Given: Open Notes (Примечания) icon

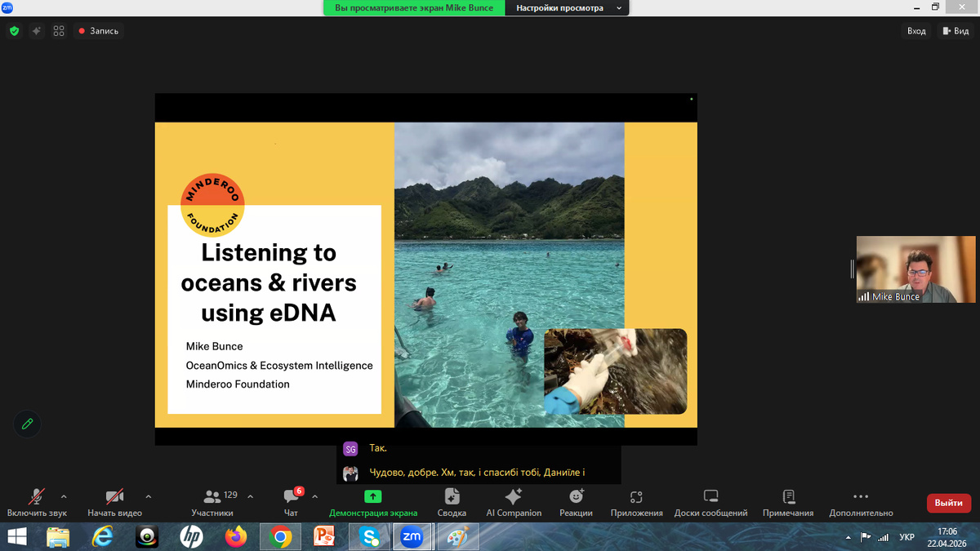Looking at the screenshot, I should coord(788,497).
